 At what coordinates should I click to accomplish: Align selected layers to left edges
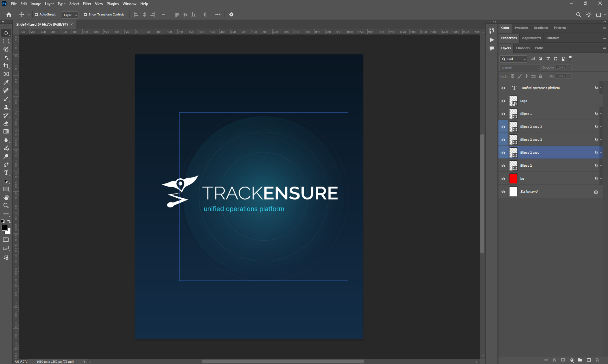coord(136,15)
